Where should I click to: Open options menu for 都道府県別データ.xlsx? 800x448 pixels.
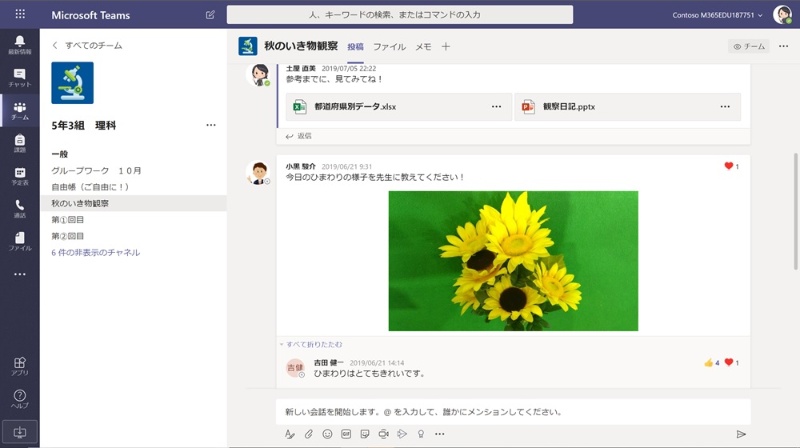[x=496, y=107]
